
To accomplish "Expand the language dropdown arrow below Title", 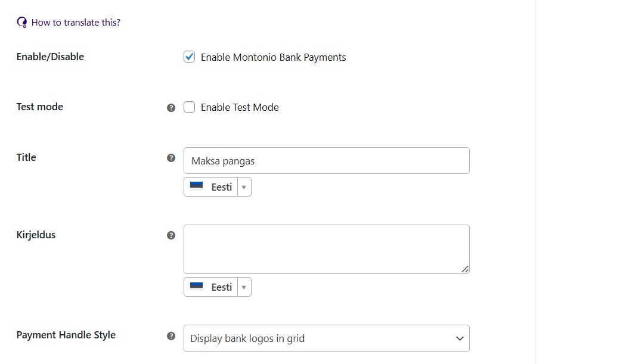I will (x=244, y=187).
